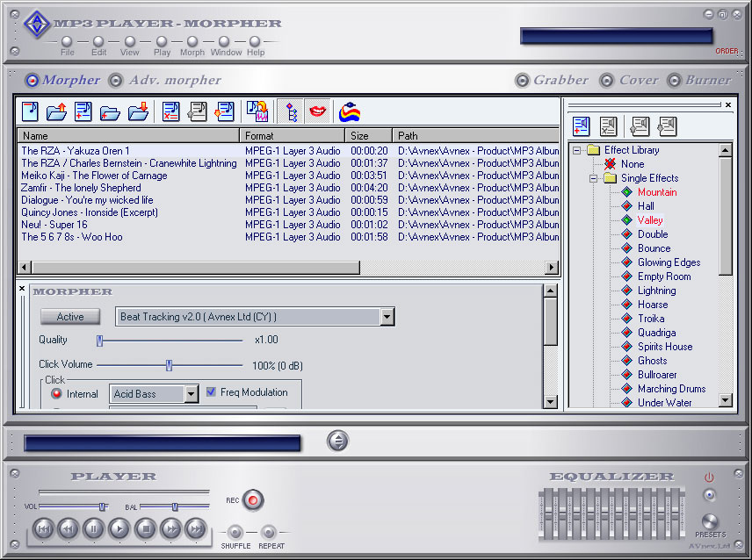Select the Internal click radio button
The width and height of the screenshot is (752, 560).
point(57,394)
